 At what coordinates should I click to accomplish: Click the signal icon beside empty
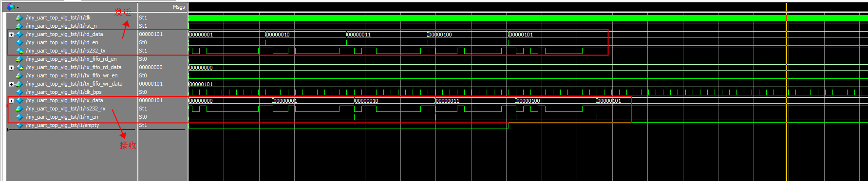tap(19, 125)
